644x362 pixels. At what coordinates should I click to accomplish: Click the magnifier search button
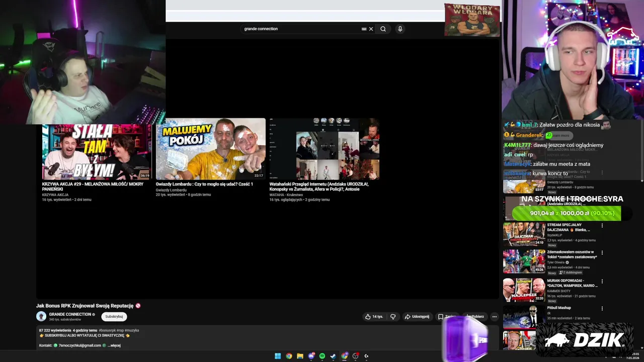(x=383, y=29)
